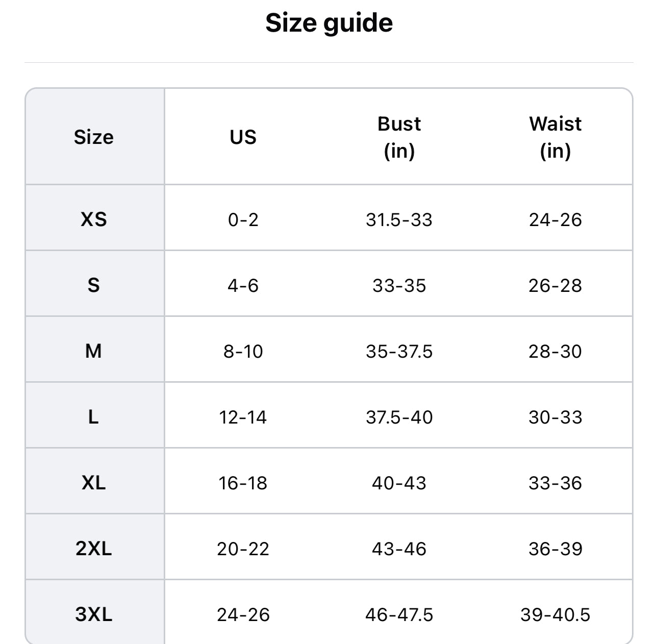Click the waist 28-30 cell
The image size is (658, 644).
tap(555, 351)
